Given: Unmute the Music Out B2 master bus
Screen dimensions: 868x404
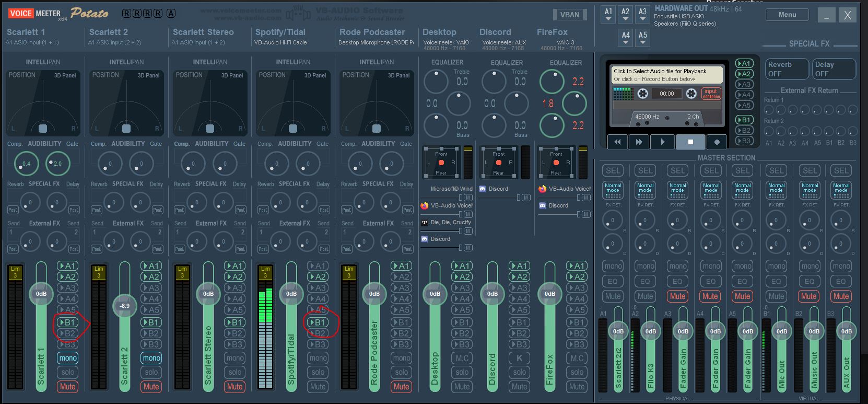Looking at the screenshot, I should click(808, 296).
